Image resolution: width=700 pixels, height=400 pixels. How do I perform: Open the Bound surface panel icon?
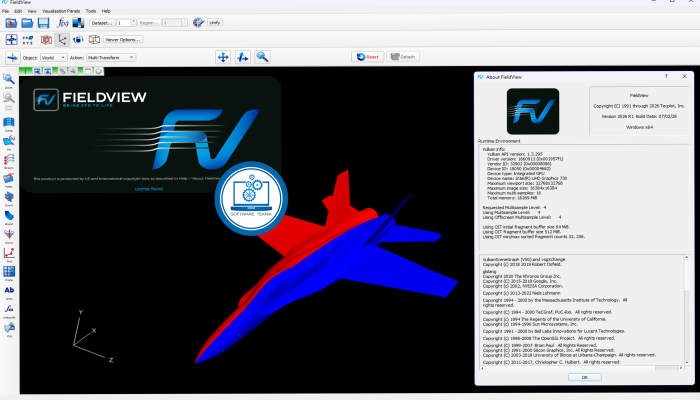[x=8, y=217]
